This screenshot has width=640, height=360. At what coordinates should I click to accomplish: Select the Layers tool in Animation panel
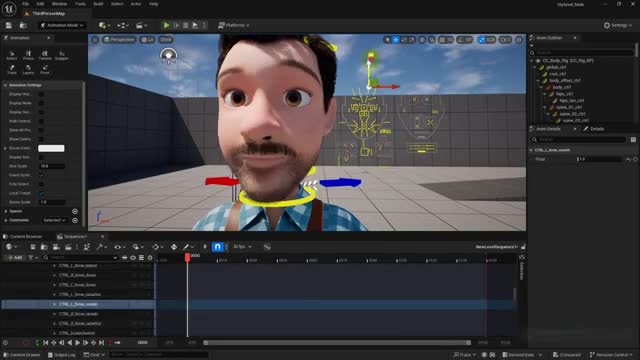coord(28,69)
